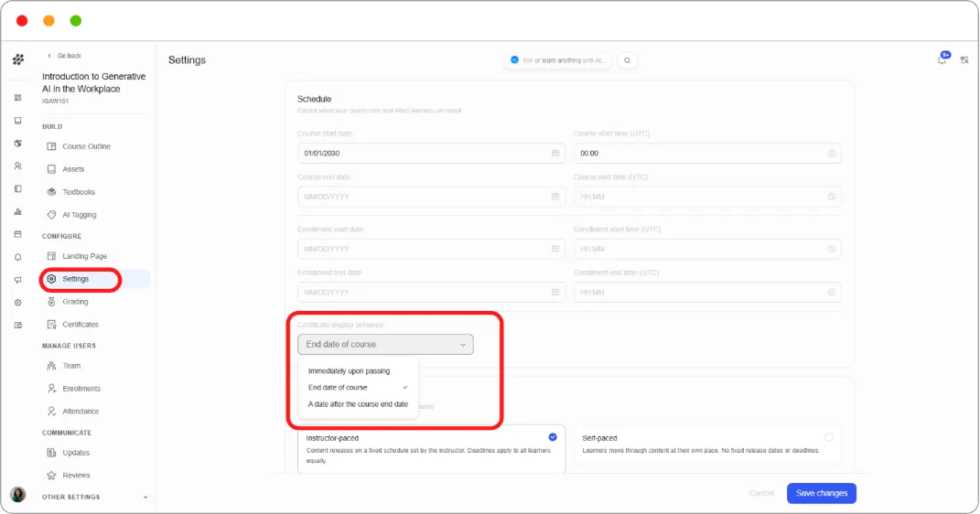Open the dashboard grid icon in left rail
This screenshot has height=514, width=980.
tap(17, 98)
